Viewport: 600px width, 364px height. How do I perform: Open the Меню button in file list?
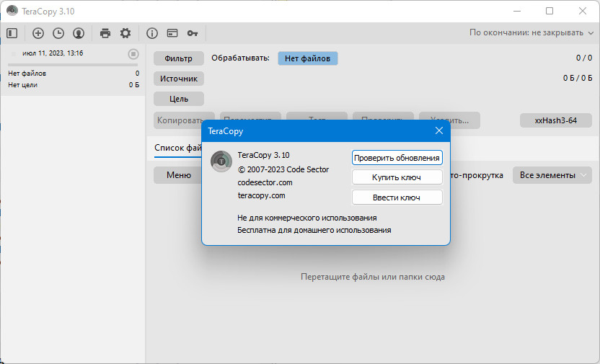point(178,175)
